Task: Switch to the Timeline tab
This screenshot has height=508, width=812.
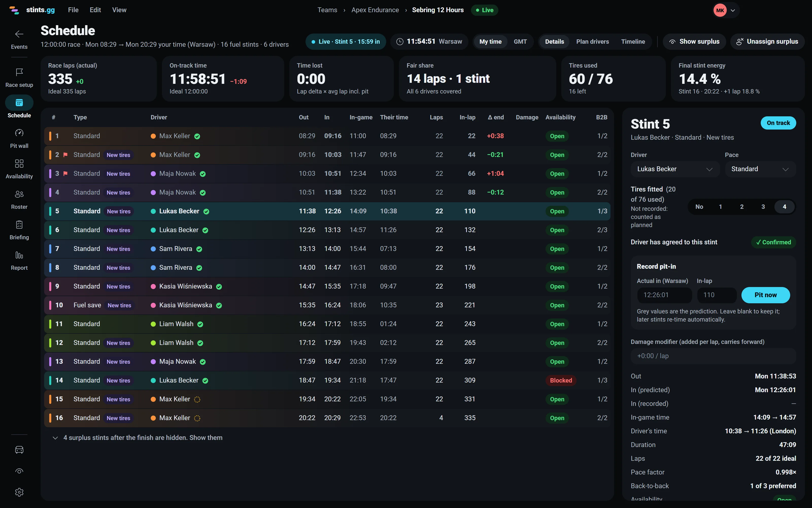Action: point(633,42)
